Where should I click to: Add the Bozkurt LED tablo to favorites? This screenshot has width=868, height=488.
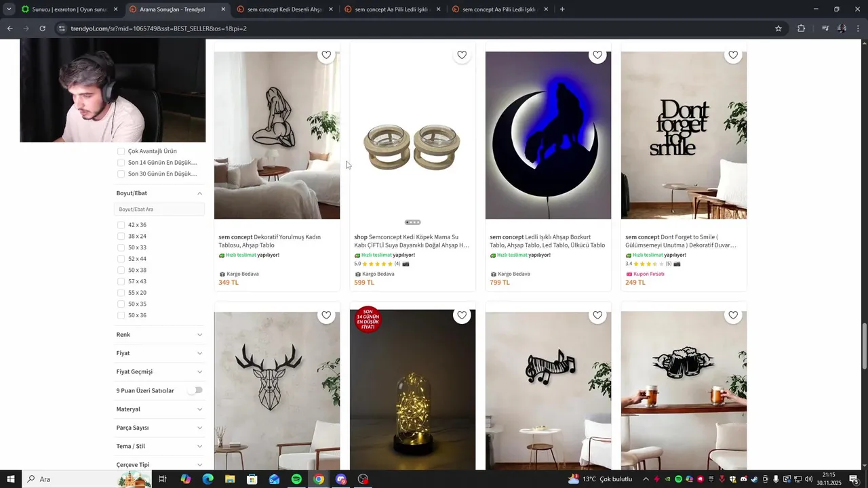[597, 55]
